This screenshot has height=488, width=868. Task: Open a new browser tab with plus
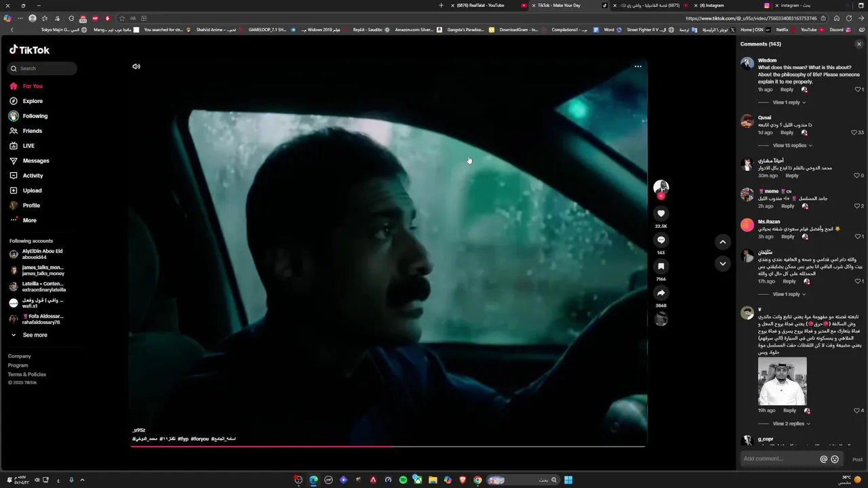[441, 5]
